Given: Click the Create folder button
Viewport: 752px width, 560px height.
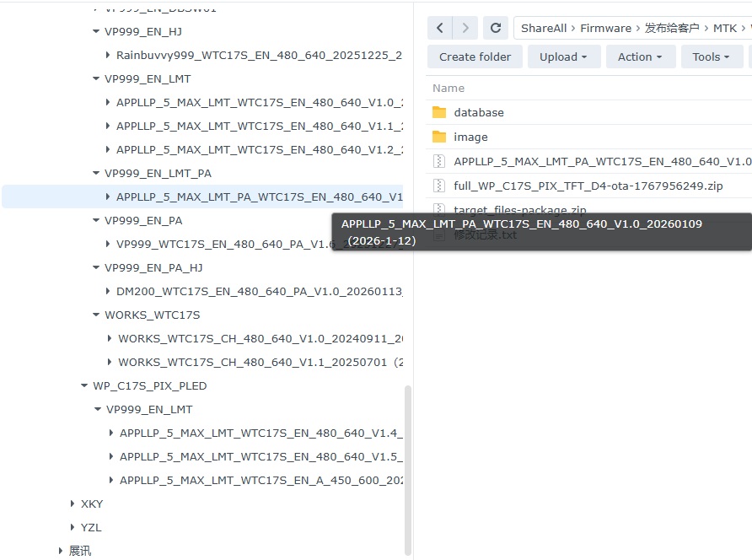Looking at the screenshot, I should [475, 57].
